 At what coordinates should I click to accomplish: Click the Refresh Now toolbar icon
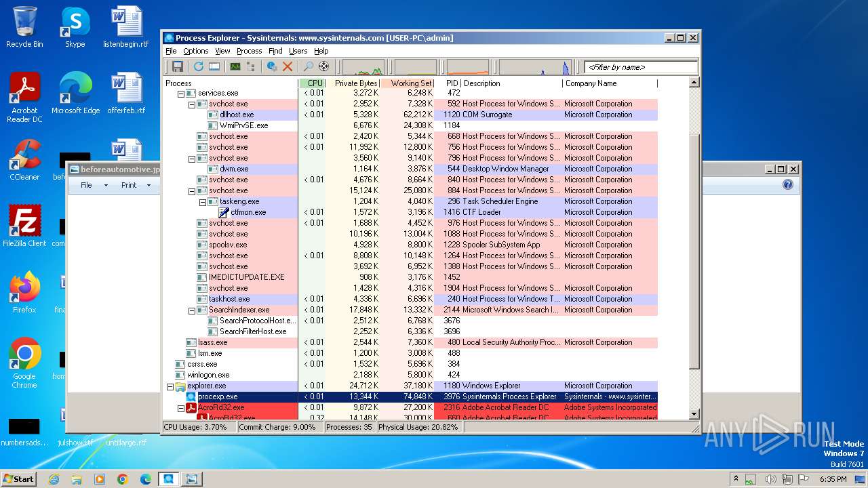[x=198, y=66]
